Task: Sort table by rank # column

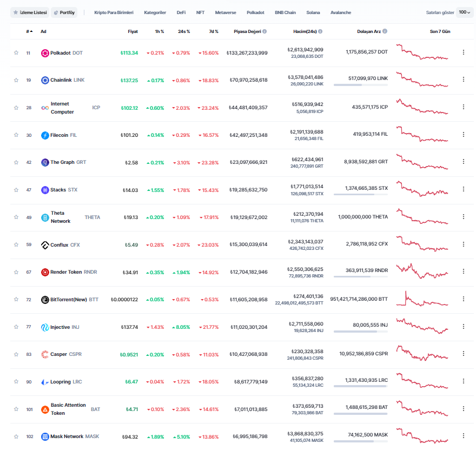Action: click(x=29, y=31)
